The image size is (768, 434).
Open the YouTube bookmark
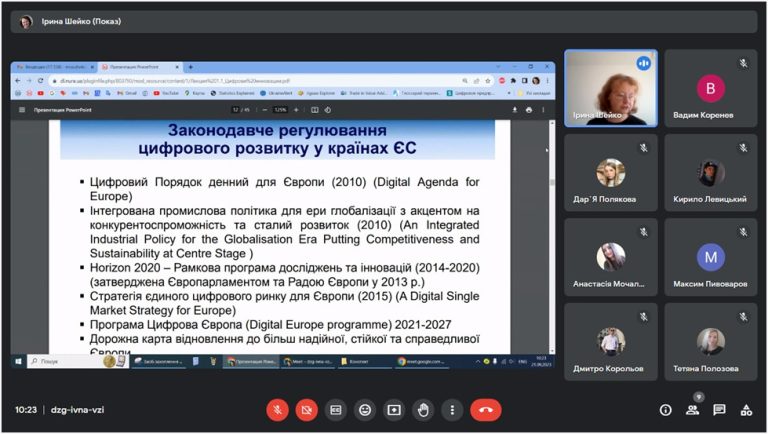167,93
